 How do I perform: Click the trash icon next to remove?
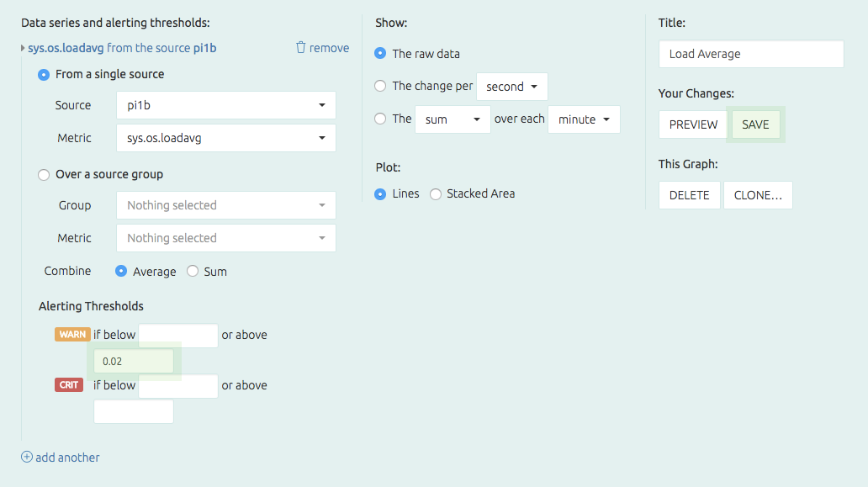point(301,48)
